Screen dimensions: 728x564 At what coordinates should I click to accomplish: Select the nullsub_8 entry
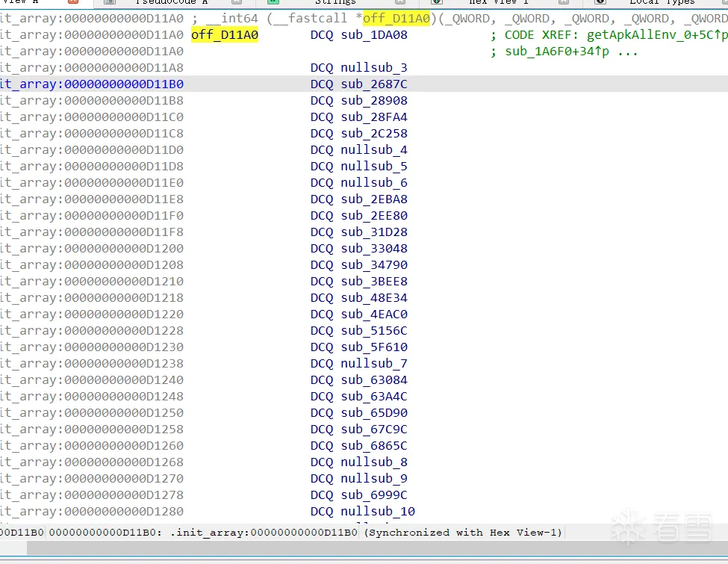click(374, 462)
